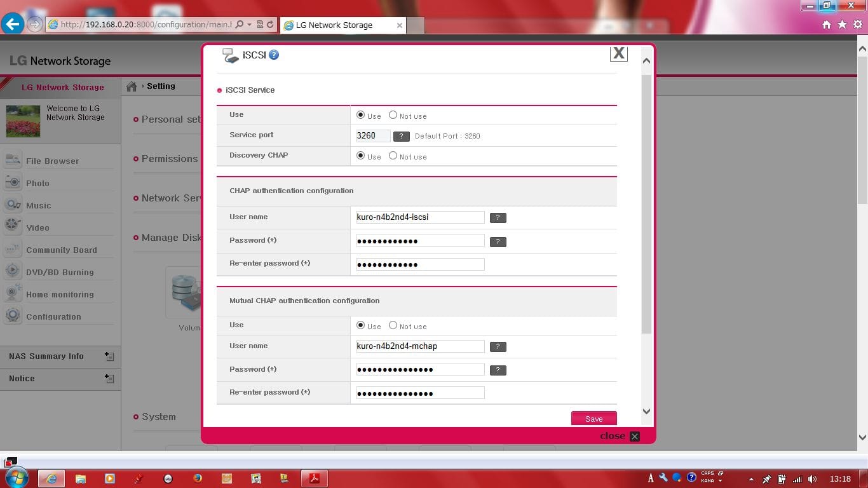Screen dimensions: 868x488
Task: Open the DVD/BD Burning icon
Action: click(x=13, y=271)
